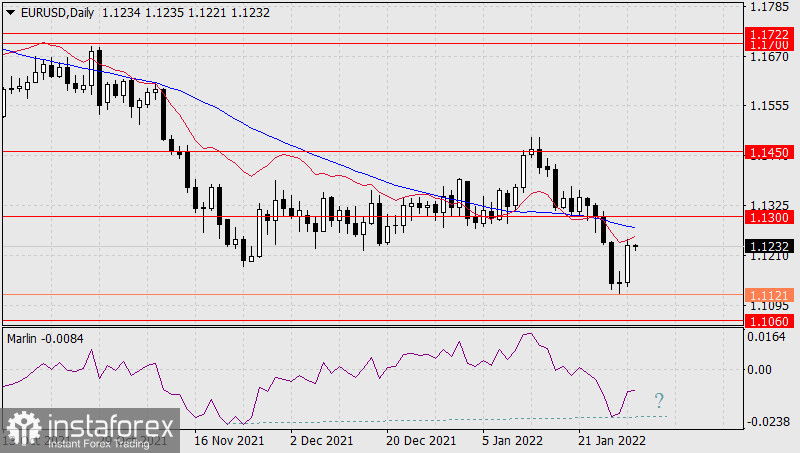Click the 1.1785 top price axis value
800x453 pixels.
(768, 8)
